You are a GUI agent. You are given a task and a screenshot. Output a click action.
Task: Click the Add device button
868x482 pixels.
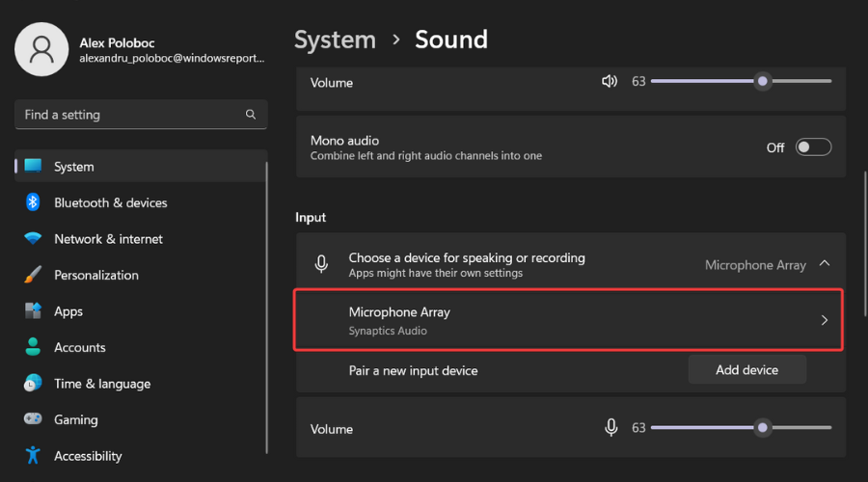(x=746, y=369)
